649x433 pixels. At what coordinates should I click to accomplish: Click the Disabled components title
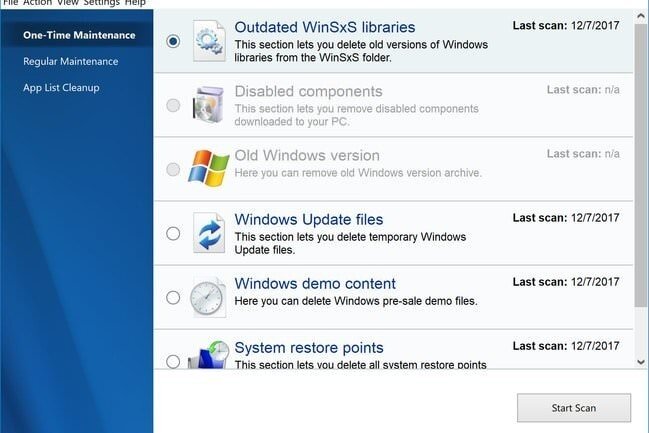click(x=308, y=91)
